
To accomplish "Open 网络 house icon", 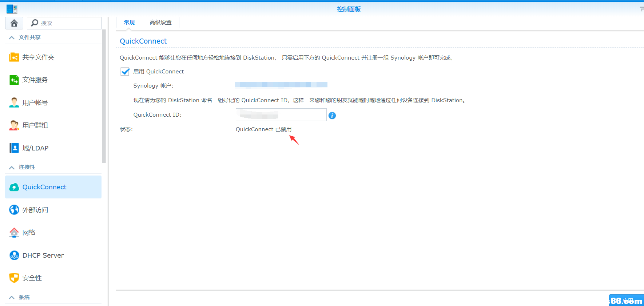I will (14, 233).
